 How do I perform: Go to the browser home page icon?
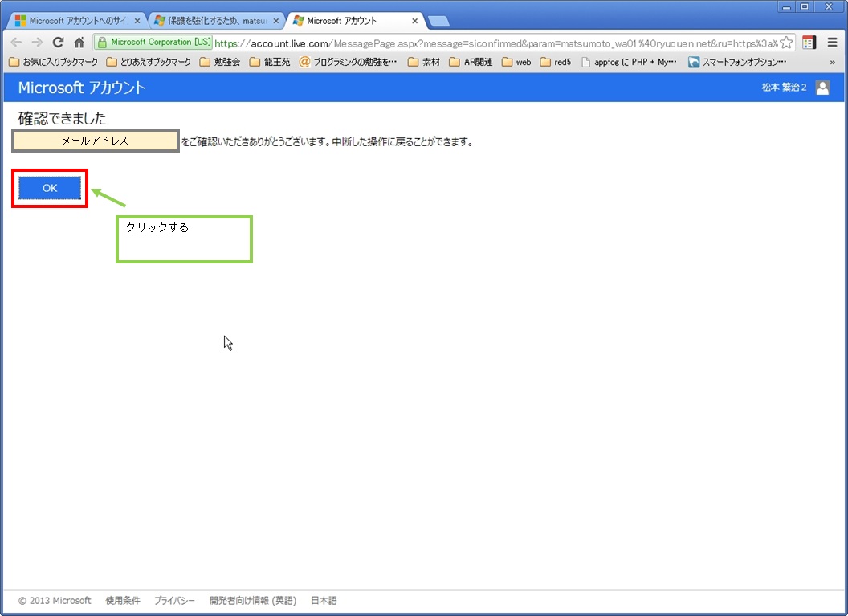[79, 43]
